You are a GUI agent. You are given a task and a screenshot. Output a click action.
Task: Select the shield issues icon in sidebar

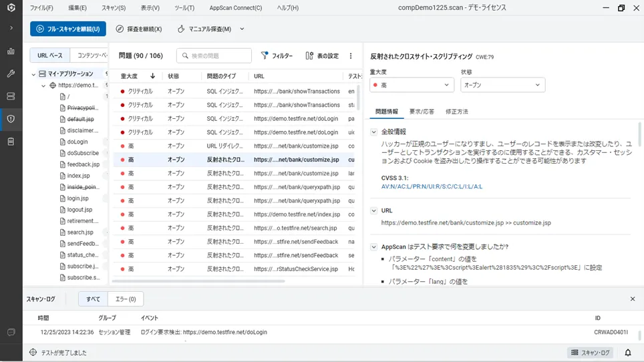[x=11, y=119]
